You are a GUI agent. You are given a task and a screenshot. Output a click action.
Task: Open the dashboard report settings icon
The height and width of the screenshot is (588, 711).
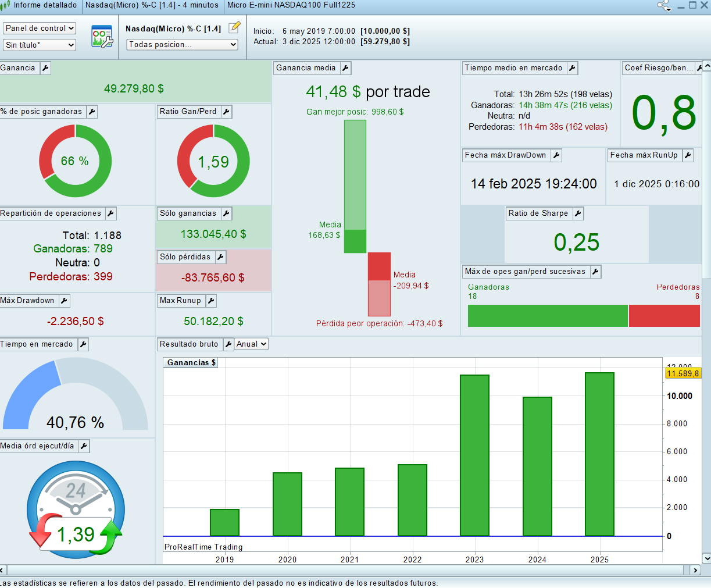pos(102,37)
